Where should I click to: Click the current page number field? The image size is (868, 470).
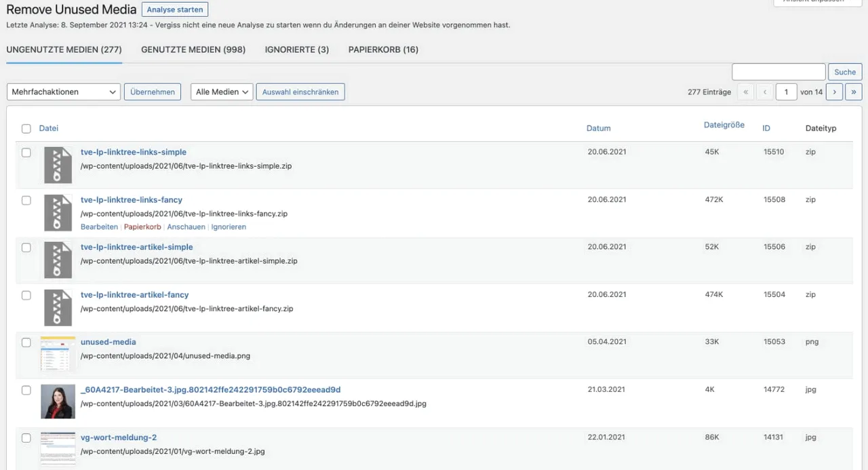(786, 92)
